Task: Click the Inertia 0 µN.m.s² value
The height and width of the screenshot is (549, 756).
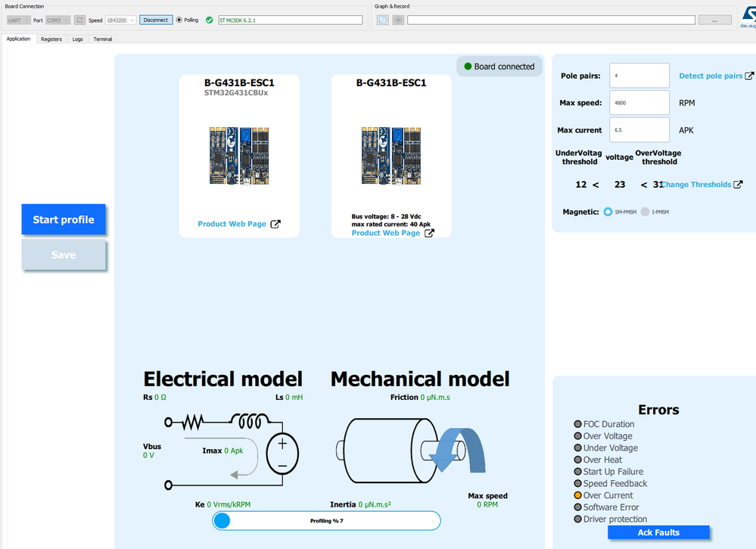Action: point(361,504)
